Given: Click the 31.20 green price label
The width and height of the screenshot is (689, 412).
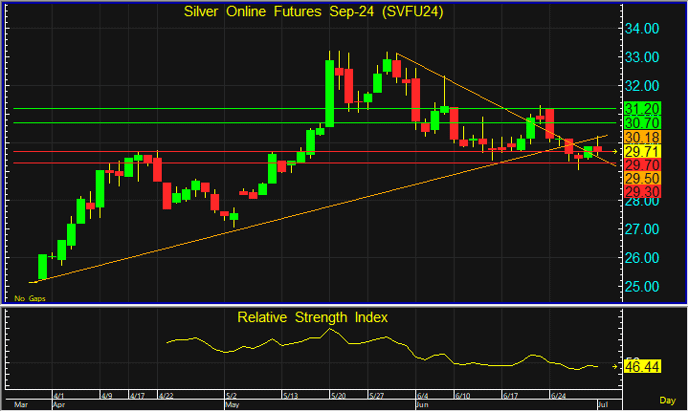Looking at the screenshot, I should pyautogui.click(x=641, y=108).
